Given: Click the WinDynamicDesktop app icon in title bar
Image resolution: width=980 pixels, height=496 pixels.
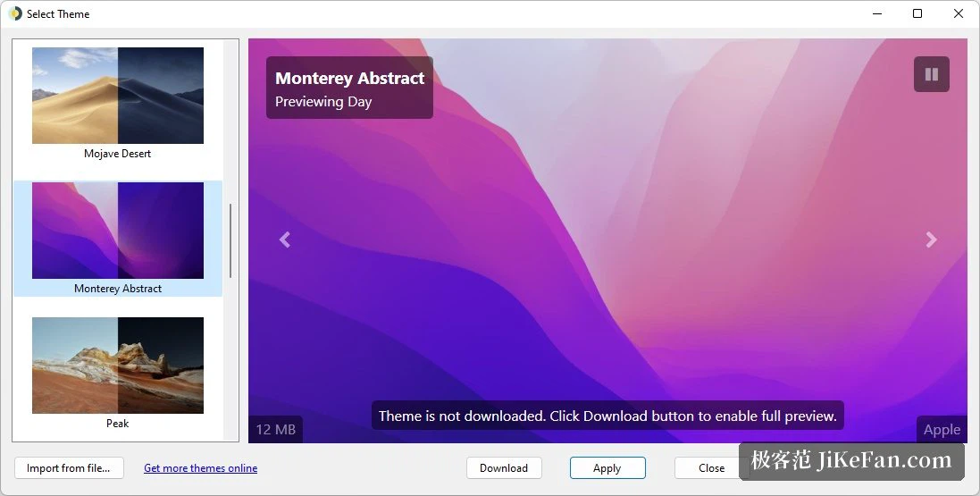Looking at the screenshot, I should coord(15,13).
